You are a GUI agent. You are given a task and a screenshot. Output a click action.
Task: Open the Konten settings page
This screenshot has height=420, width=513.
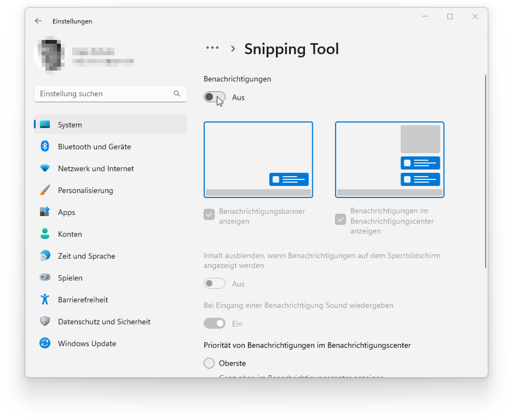[x=70, y=234]
